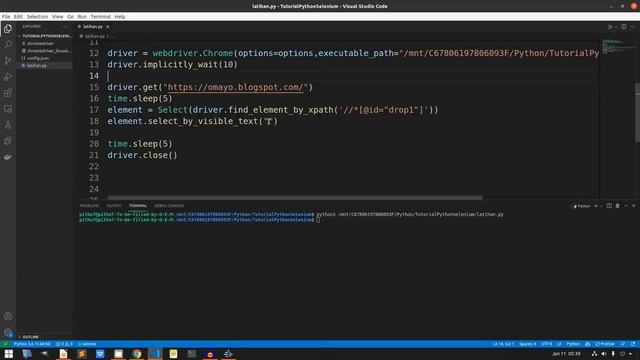Click the Prettier status bar item
Viewport: 640px width, 360px height.
(605, 344)
